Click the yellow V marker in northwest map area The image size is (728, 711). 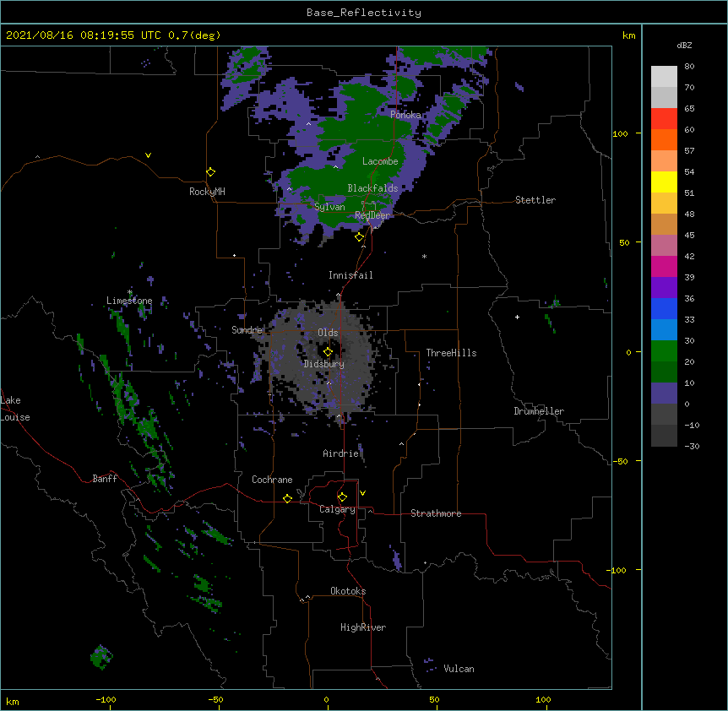(x=148, y=155)
